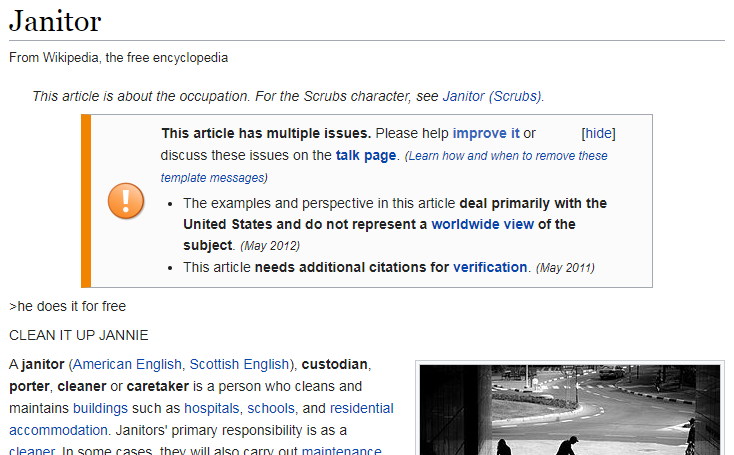This screenshot has height=455, width=734.
Task: Click the text 'From Wikipedia, the free encyclopedia'
Action: click(118, 58)
